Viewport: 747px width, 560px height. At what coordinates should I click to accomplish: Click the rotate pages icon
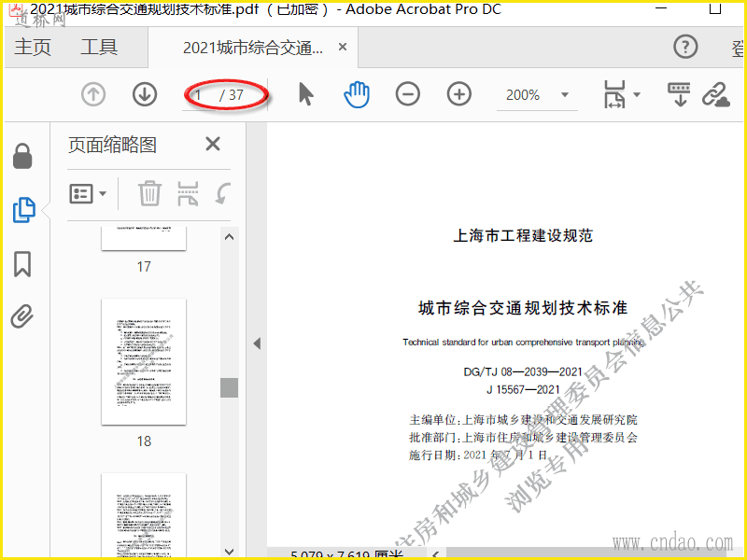pyautogui.click(x=223, y=194)
